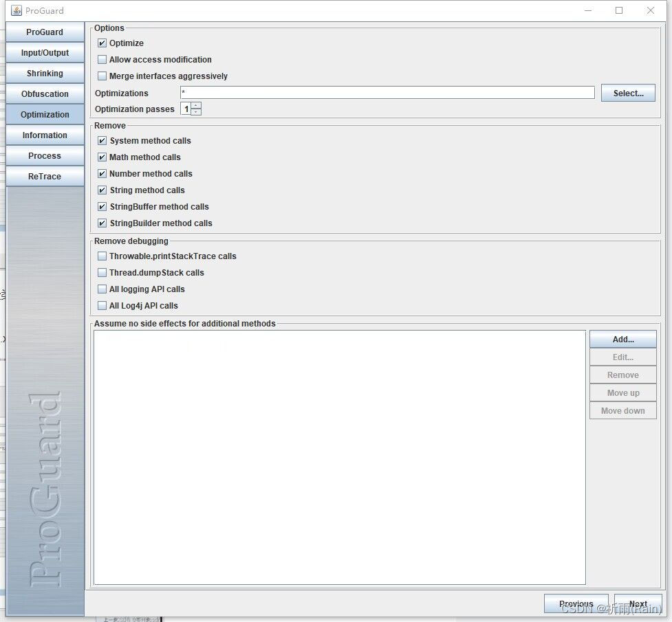
Task: Uncheck the Optimize checkbox
Action: (102, 43)
